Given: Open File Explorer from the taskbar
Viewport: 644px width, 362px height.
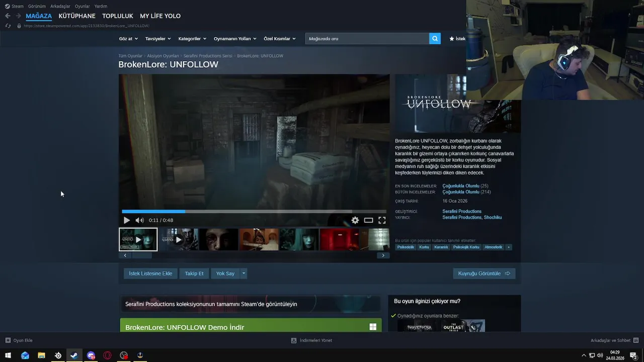Looking at the screenshot, I should [41, 355].
